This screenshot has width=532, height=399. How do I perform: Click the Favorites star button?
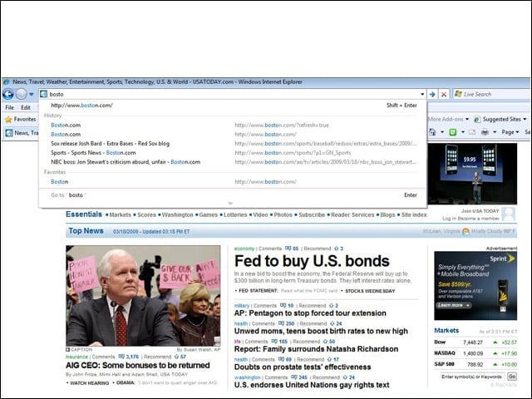coord(21,119)
